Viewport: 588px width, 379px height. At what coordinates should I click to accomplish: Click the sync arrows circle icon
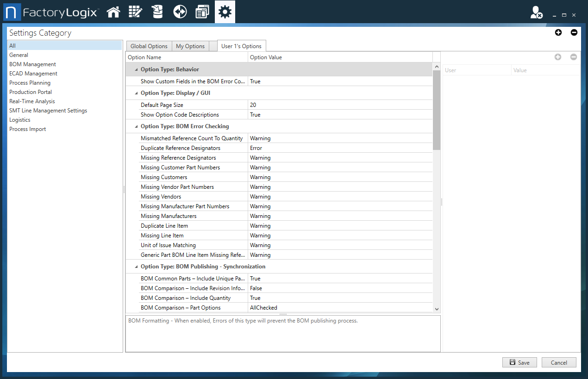click(180, 11)
